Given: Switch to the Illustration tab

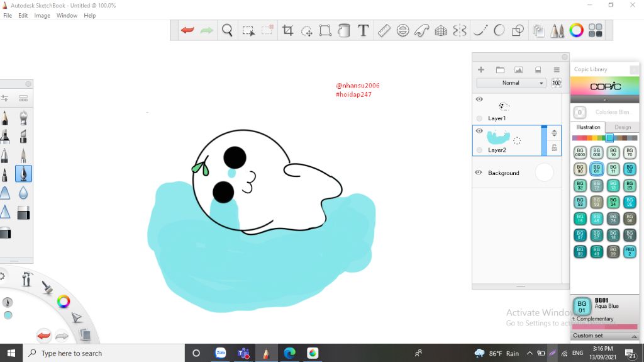Looking at the screenshot, I should tap(588, 127).
